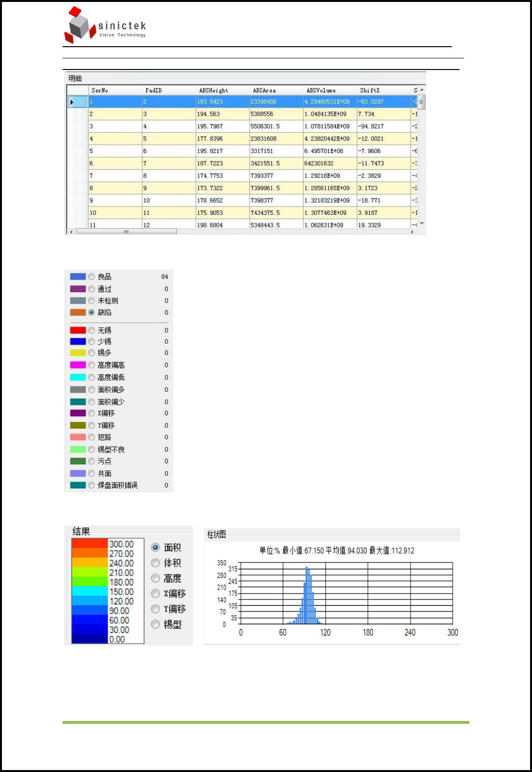532x772 pixels.
Task: Select the 高度偏低 radio button
Action: click(91, 377)
